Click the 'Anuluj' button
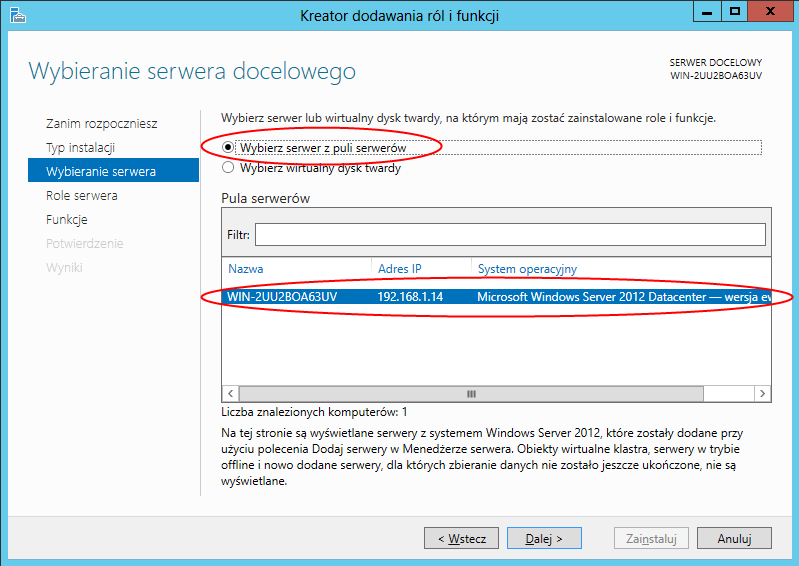799x566 pixels. (x=734, y=538)
